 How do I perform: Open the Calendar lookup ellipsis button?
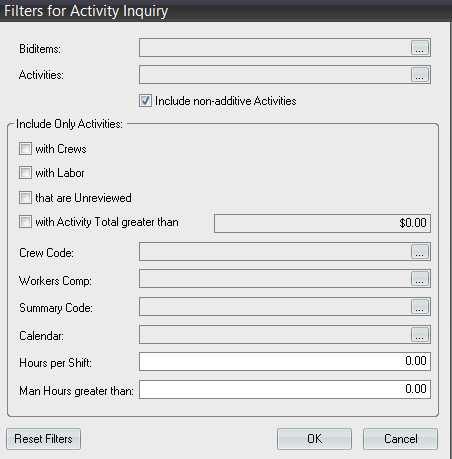click(x=420, y=335)
